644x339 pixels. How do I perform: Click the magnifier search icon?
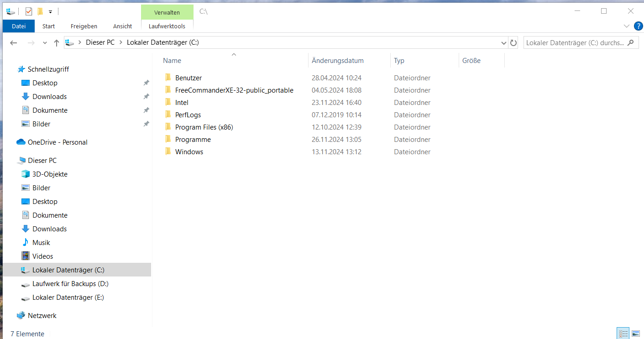[x=631, y=43]
